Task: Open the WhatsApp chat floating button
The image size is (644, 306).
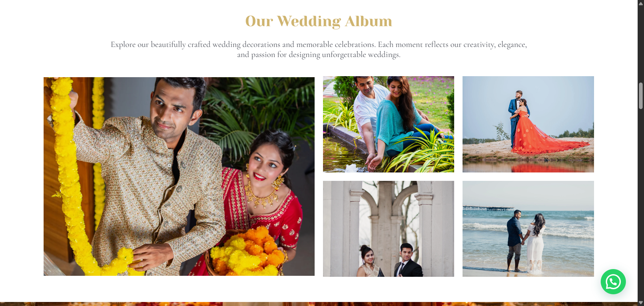Action: point(613,282)
